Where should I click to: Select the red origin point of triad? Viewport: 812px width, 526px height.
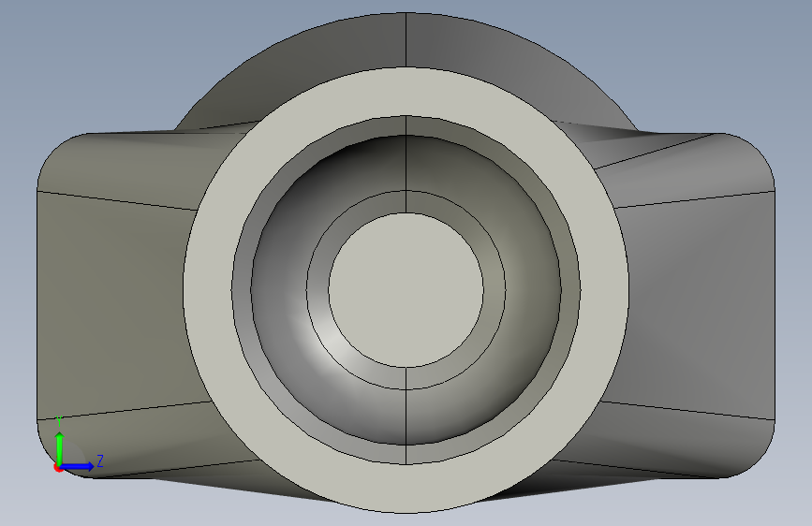[58, 467]
